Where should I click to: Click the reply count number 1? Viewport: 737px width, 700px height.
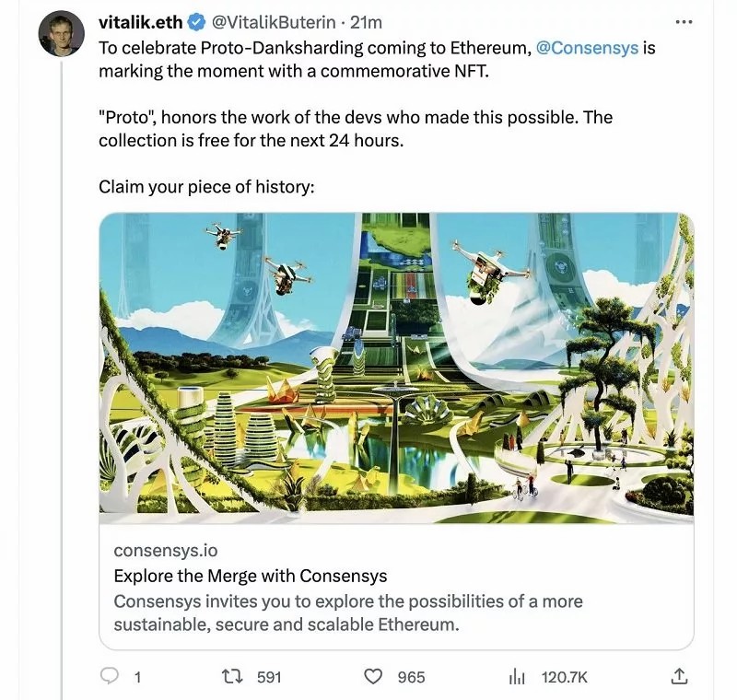[137, 677]
